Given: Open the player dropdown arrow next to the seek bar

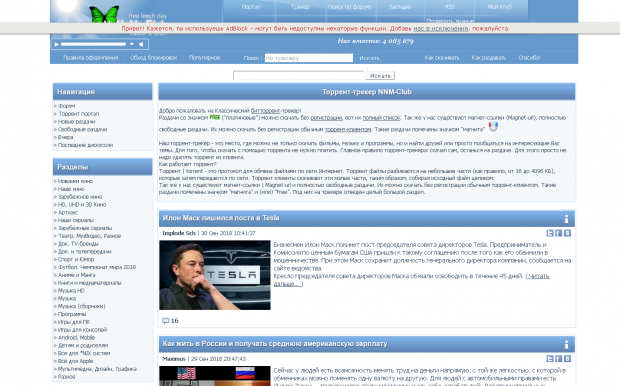Looking at the screenshot, I should pos(132,44).
